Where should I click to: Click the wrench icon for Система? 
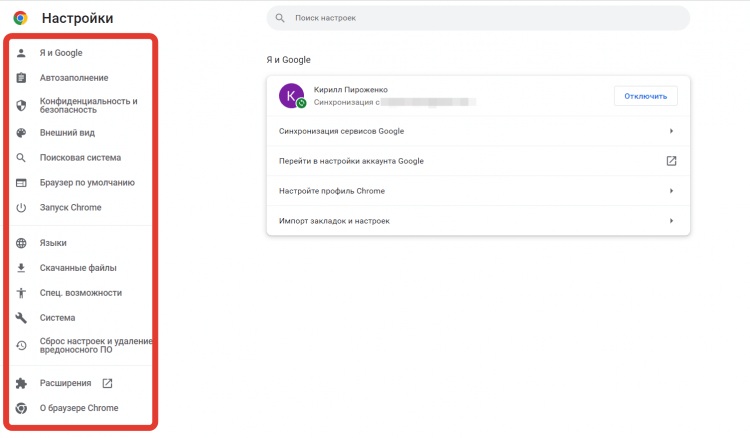(21, 318)
